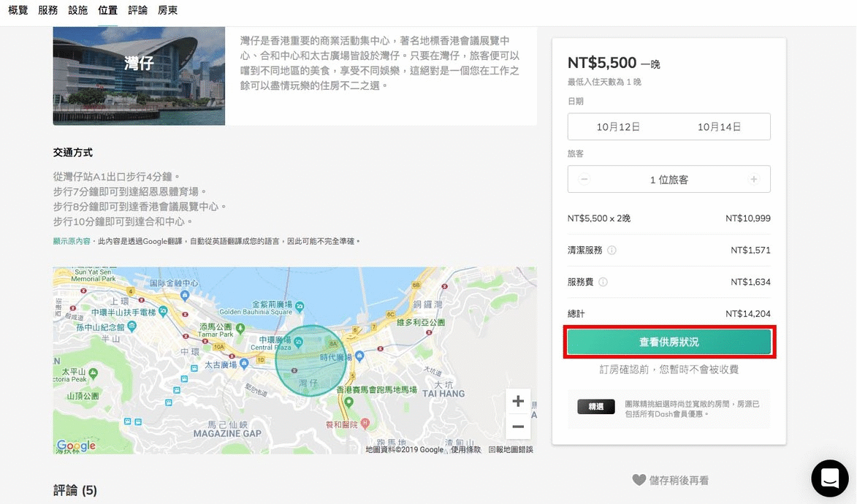Select the check-in date 10月12日
This screenshot has width=857, height=504.
[x=618, y=127]
